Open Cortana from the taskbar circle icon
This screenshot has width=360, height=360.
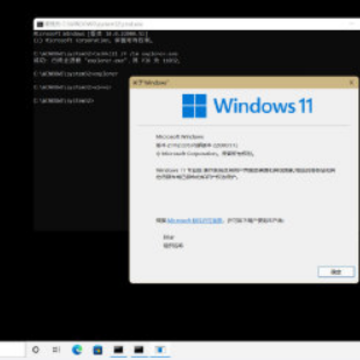(36, 350)
